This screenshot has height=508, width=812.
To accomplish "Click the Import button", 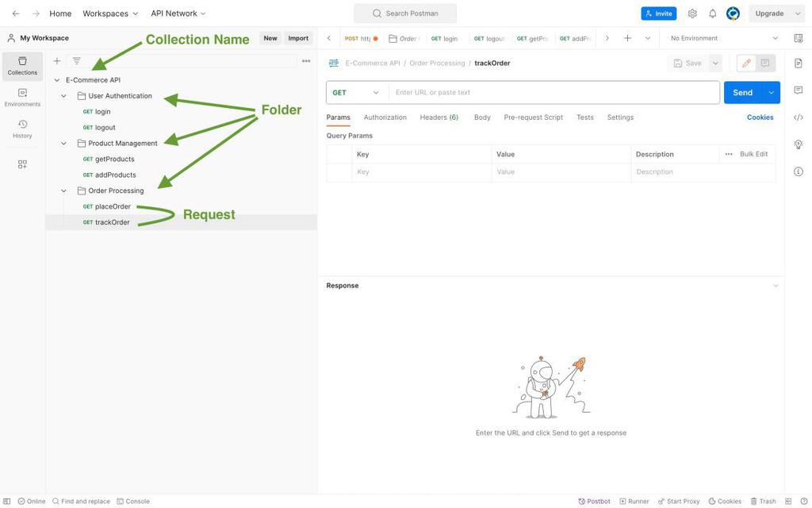I will point(298,38).
